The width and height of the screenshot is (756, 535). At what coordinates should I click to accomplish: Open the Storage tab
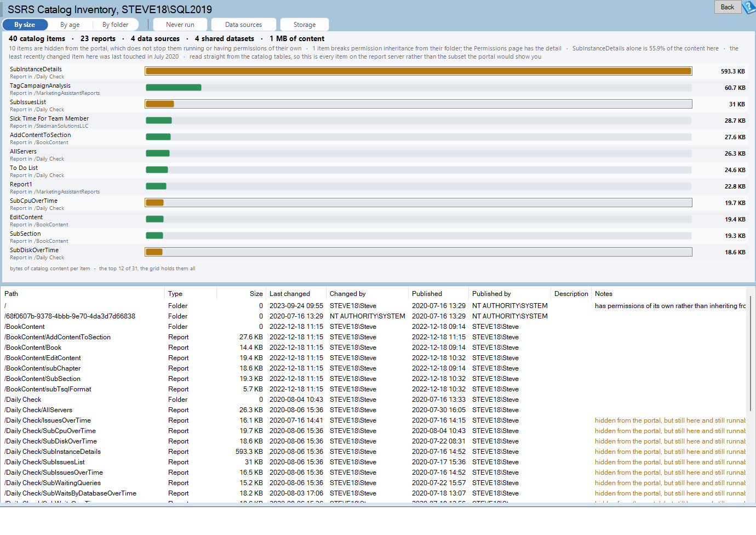point(305,25)
